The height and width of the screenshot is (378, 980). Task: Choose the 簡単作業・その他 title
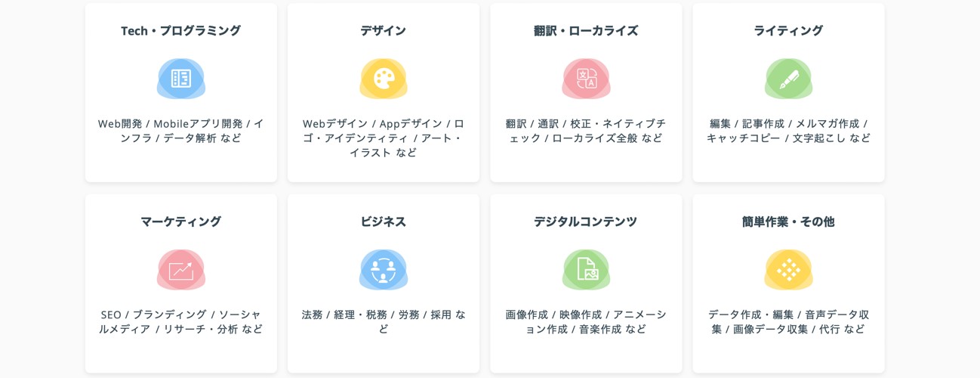[788, 222]
